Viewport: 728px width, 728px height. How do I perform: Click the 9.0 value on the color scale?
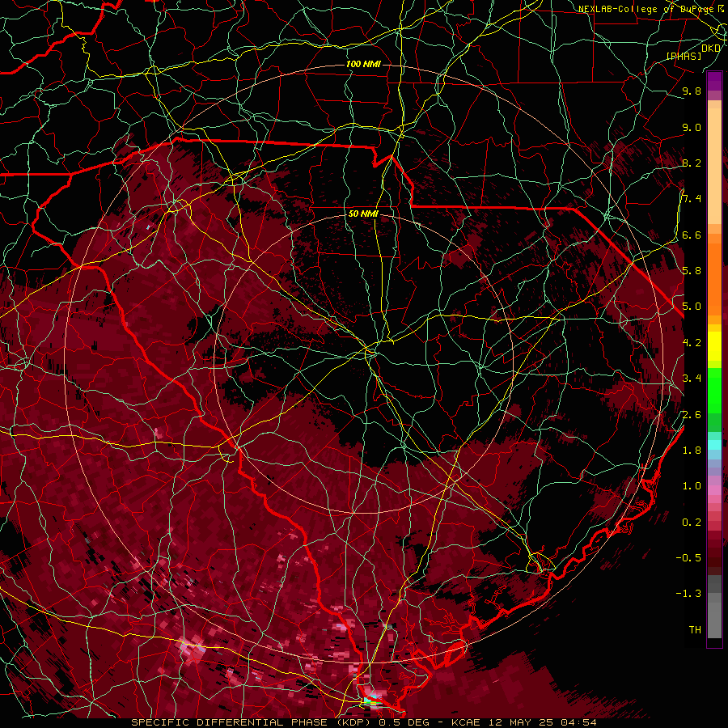pyautogui.click(x=692, y=128)
